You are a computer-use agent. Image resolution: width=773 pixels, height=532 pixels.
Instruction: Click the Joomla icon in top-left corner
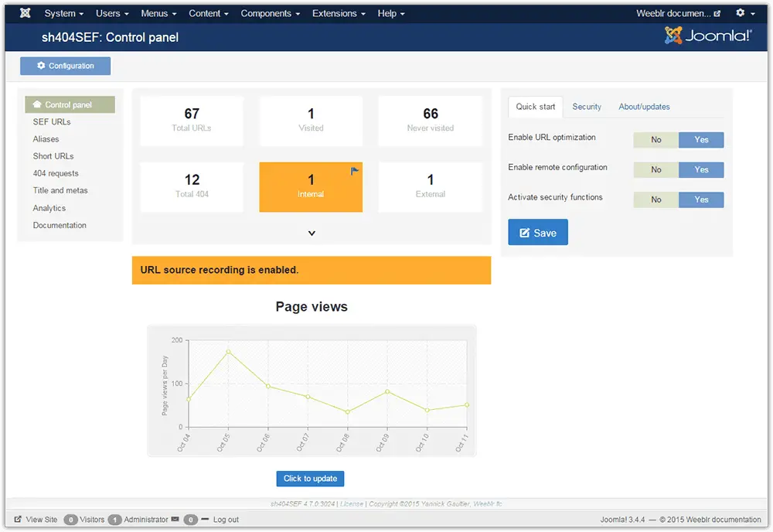click(26, 13)
